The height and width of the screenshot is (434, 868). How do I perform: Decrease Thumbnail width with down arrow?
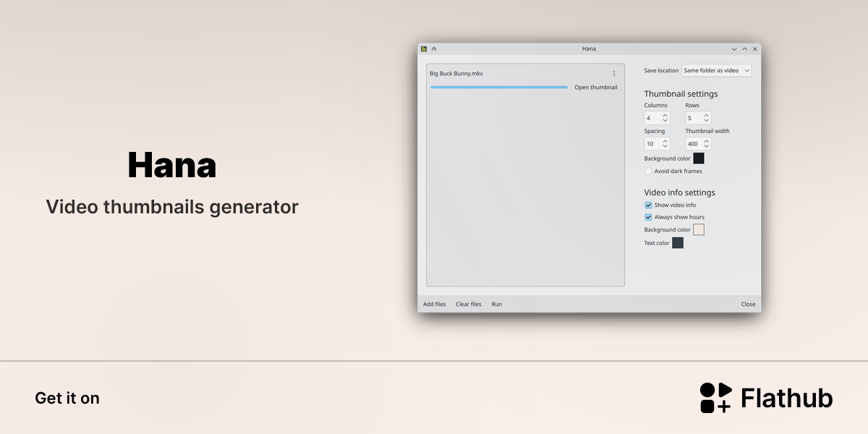tap(707, 147)
